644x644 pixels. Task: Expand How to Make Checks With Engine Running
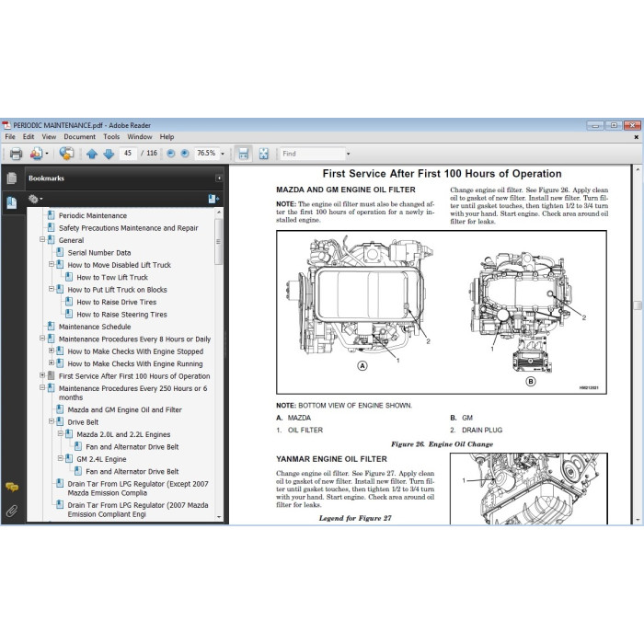point(52,362)
